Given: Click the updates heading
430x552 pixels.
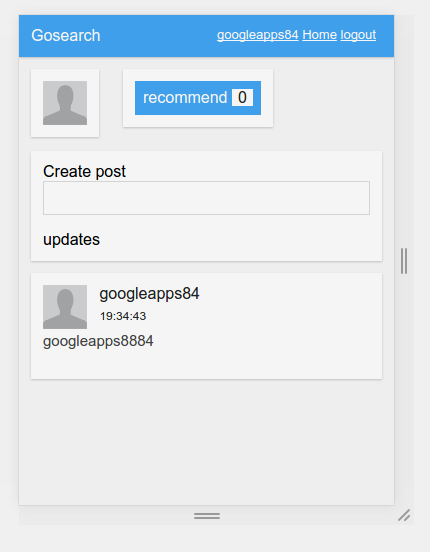Looking at the screenshot, I should [x=71, y=240].
